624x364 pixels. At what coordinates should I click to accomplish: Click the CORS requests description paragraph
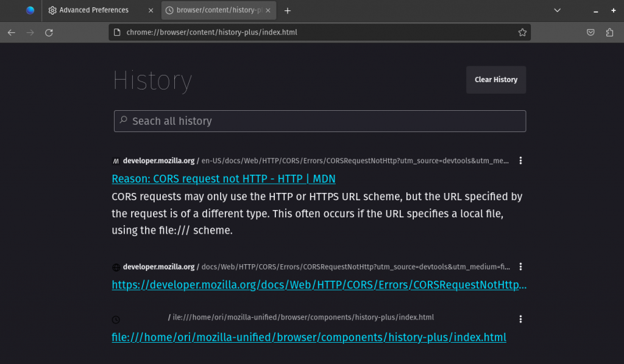317,214
